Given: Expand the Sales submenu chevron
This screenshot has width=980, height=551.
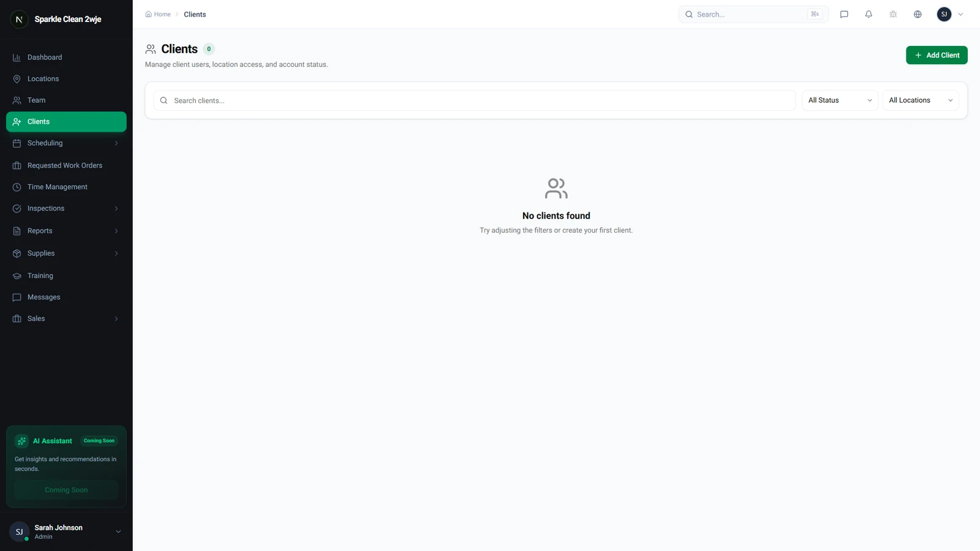Looking at the screenshot, I should [x=116, y=319].
